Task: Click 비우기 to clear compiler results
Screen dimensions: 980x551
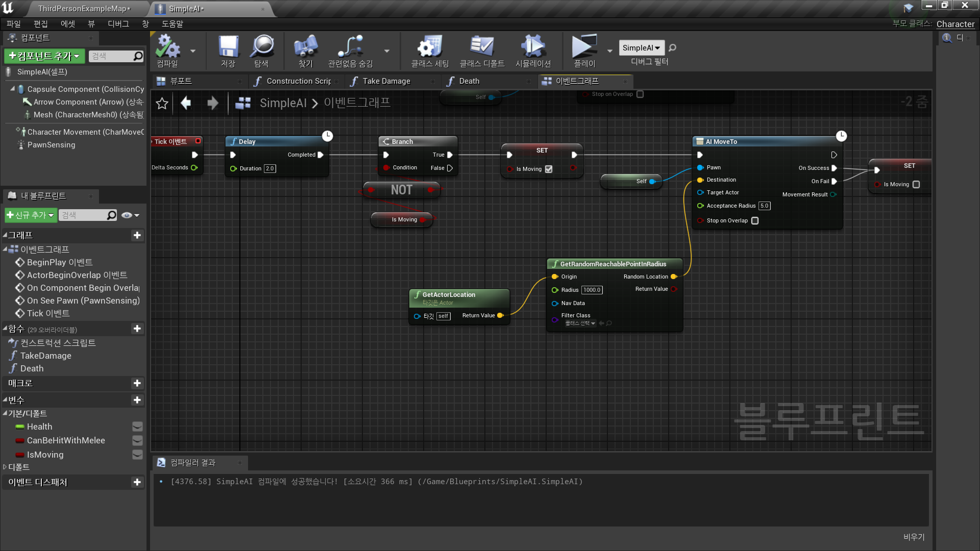Action: click(914, 537)
